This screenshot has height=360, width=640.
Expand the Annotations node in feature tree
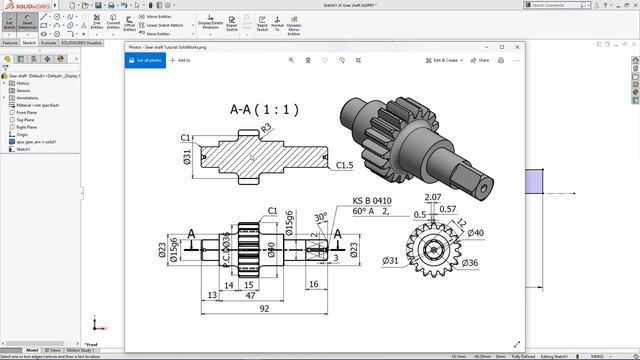pyautogui.click(x=4, y=98)
